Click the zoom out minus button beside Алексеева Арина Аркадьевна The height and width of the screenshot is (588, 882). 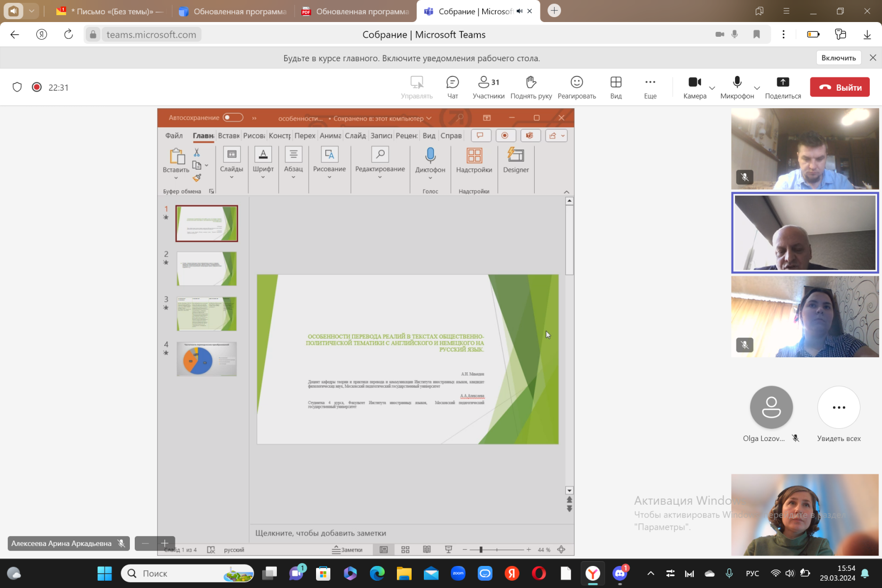point(145,543)
